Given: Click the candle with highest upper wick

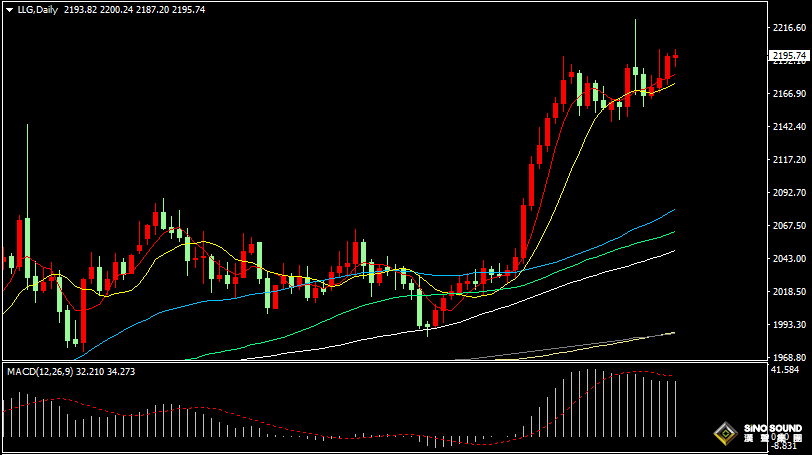Looking at the screenshot, I should coord(635,60).
